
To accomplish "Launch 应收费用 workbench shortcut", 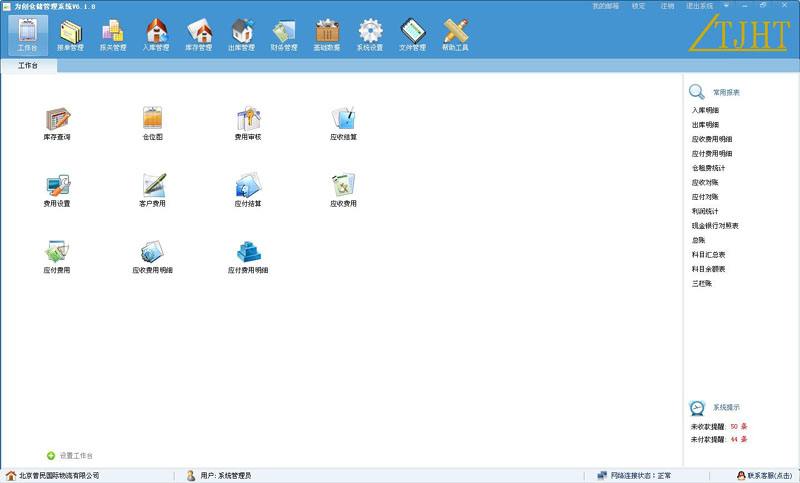I will (343, 190).
